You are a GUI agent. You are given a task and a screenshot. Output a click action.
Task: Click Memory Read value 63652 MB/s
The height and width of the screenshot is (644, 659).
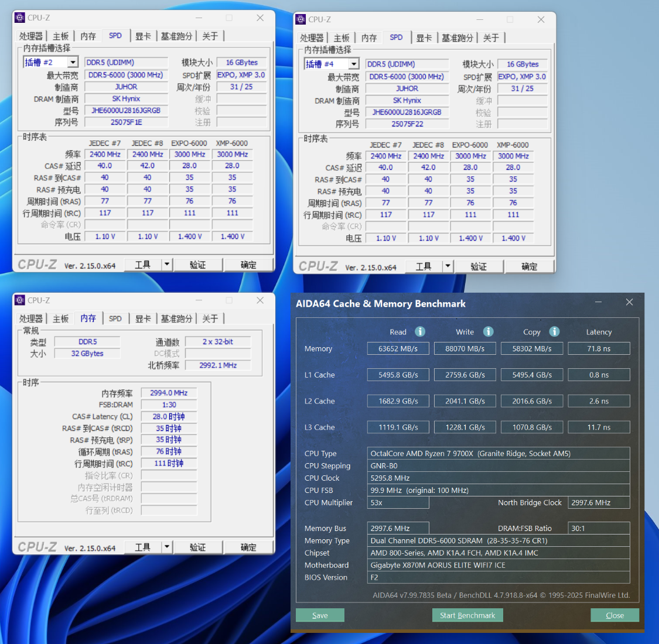pyautogui.click(x=398, y=348)
